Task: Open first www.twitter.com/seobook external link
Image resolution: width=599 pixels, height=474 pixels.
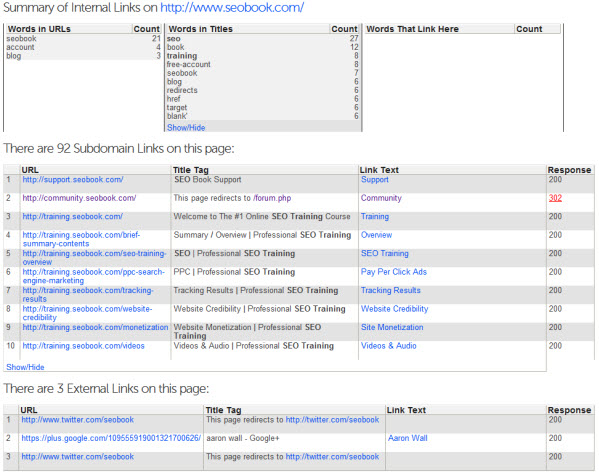Action: click(78, 420)
